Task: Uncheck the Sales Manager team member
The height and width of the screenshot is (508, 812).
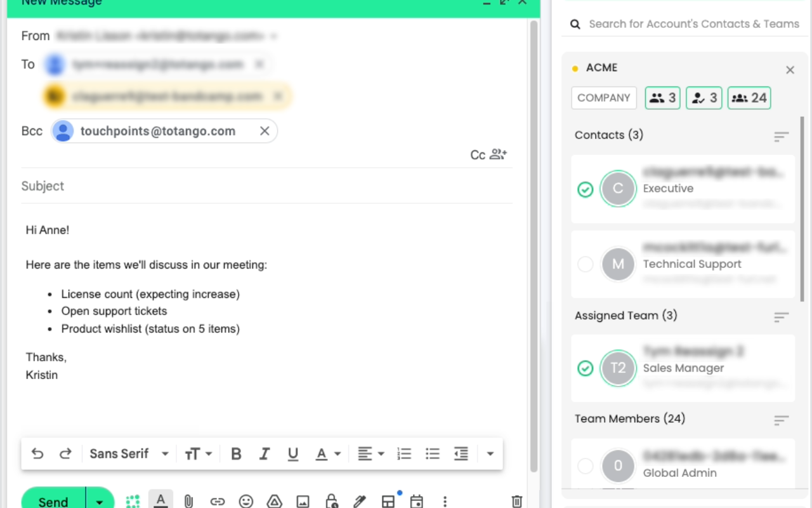Action: (x=586, y=368)
